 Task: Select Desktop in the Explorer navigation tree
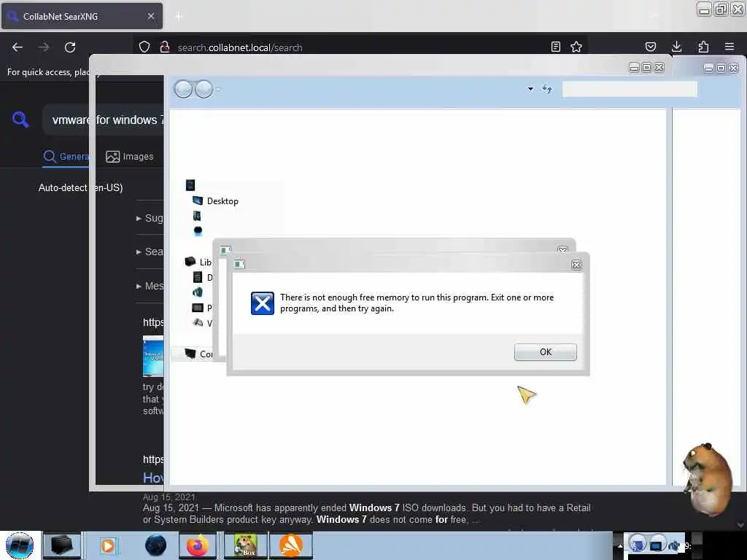click(x=215, y=201)
